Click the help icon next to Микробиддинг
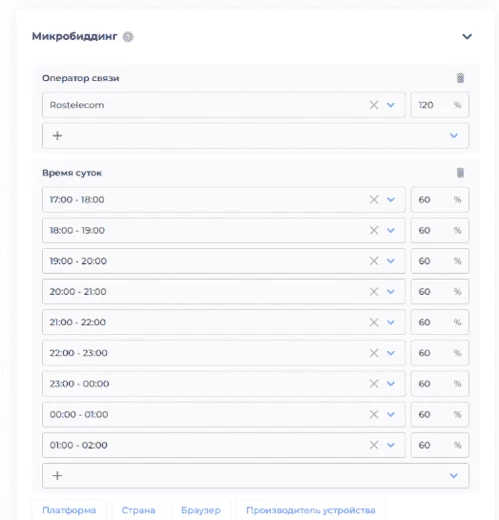 (128, 37)
